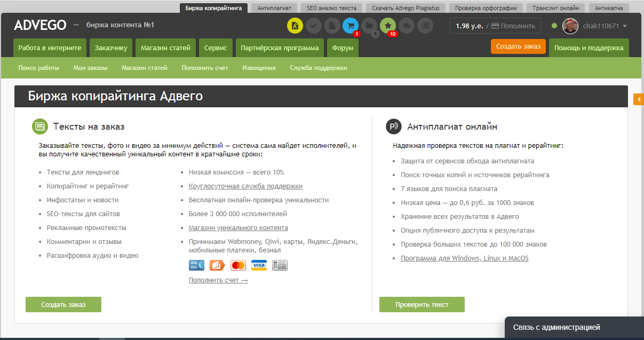The width and height of the screenshot is (644, 340).
Task: Click the ADVEGO logo
Action: tap(40, 25)
